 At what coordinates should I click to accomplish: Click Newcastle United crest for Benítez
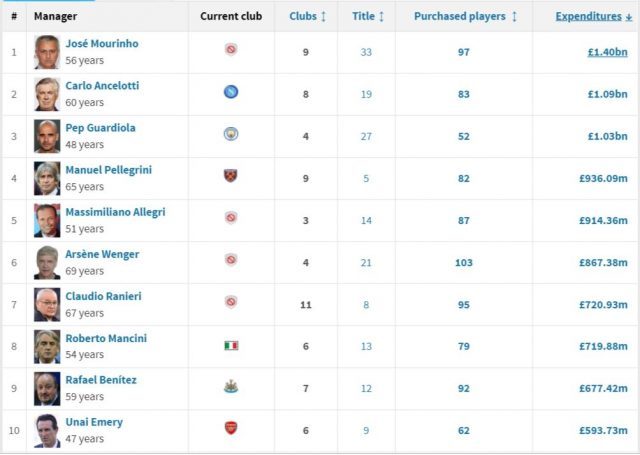click(x=231, y=387)
